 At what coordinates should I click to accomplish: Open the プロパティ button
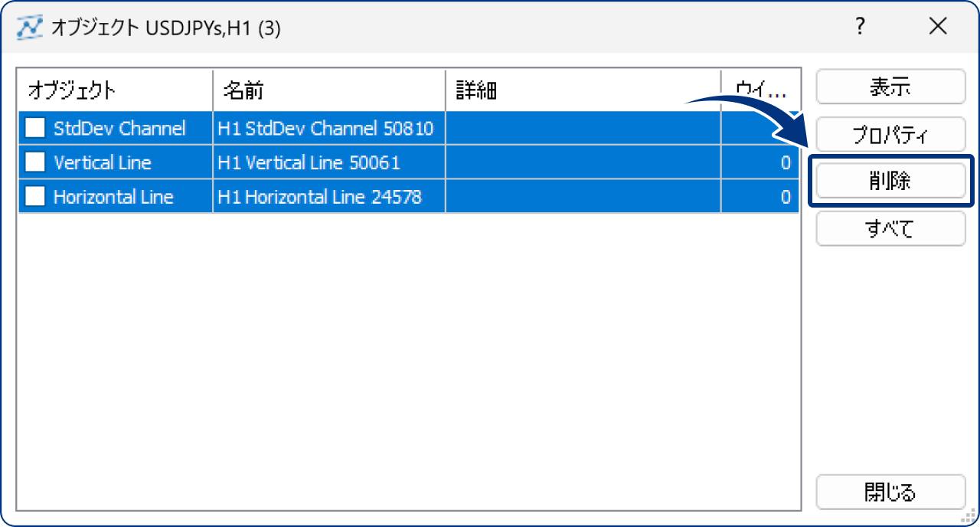click(x=890, y=134)
